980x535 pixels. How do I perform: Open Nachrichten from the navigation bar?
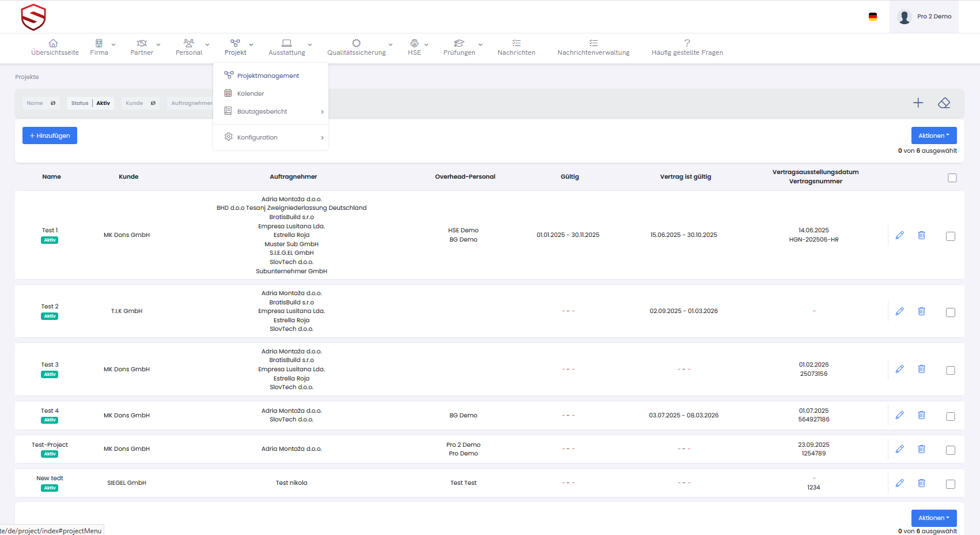coord(516,47)
